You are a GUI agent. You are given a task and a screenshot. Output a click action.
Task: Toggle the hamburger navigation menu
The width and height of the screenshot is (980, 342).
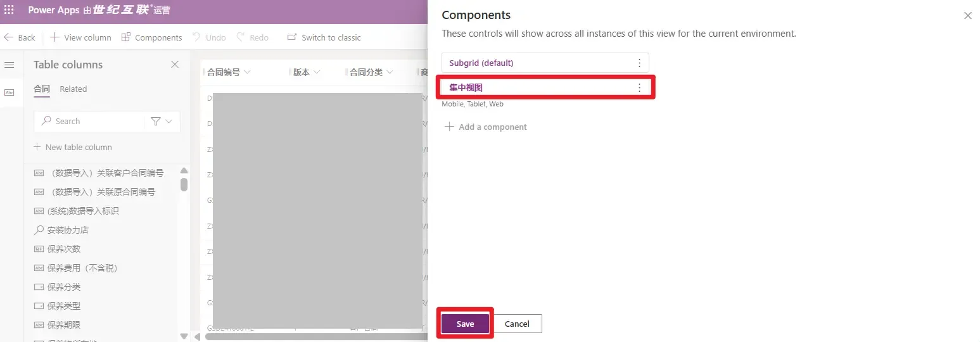[9, 65]
